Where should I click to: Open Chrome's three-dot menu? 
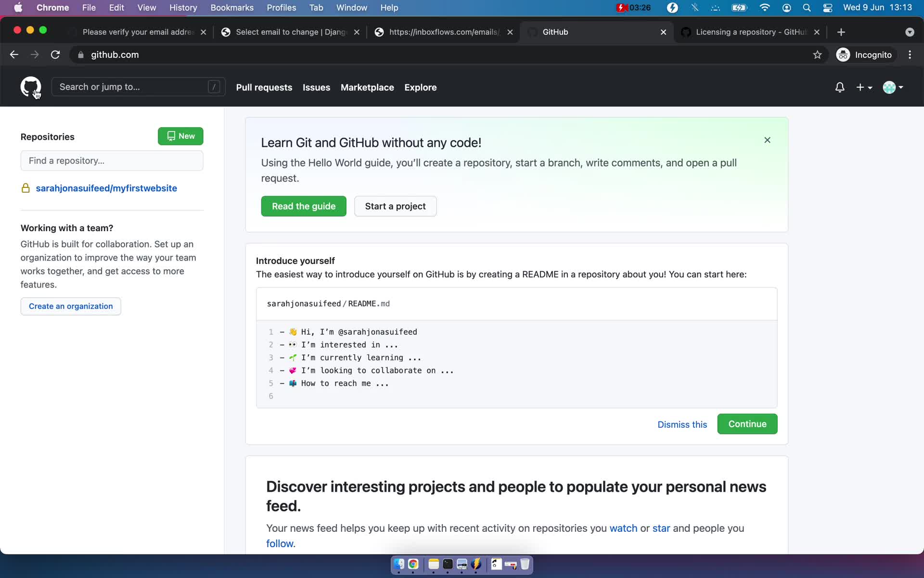(910, 55)
